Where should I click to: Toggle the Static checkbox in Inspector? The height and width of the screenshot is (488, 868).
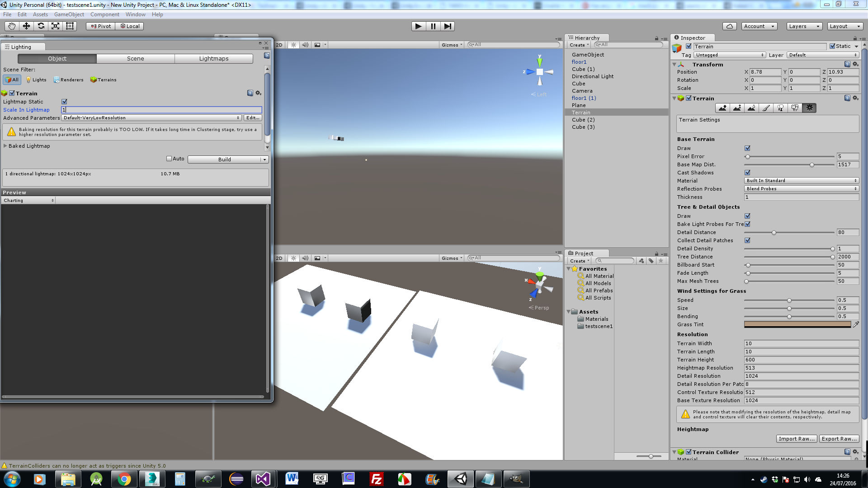(832, 46)
